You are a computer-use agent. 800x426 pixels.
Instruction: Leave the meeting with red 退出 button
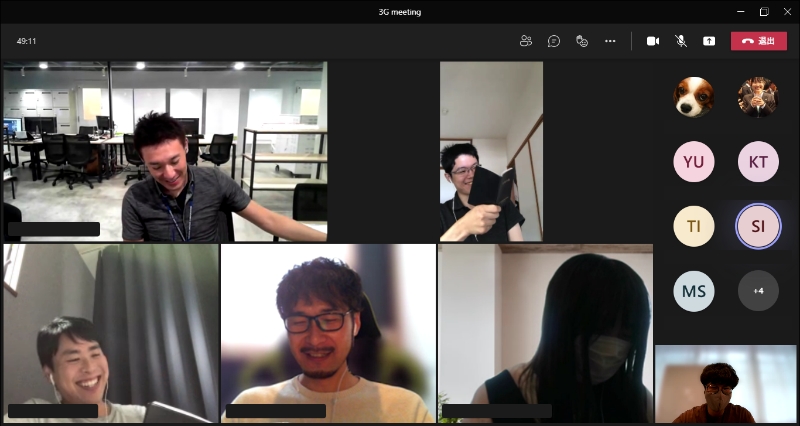[758, 41]
